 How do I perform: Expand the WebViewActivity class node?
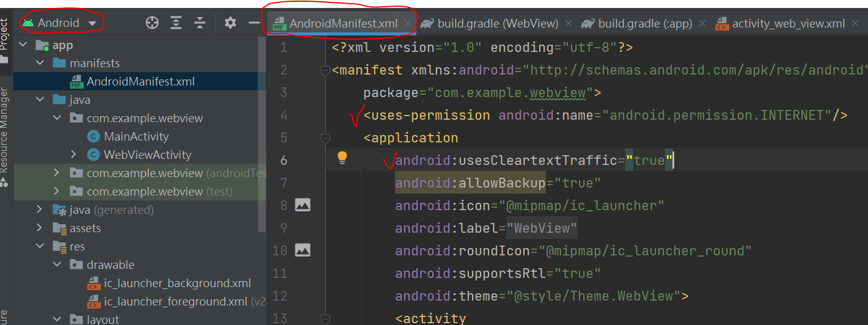coord(74,155)
